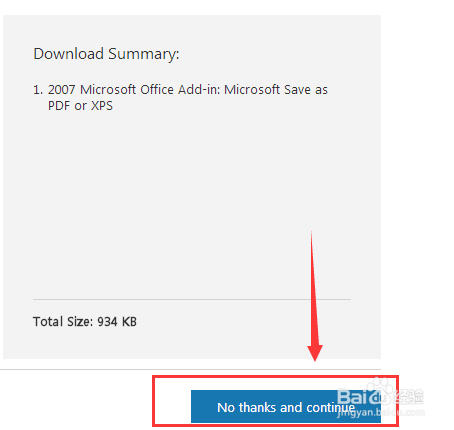Click the 934 KB size value
Screen dimensions: 454x430
tap(117, 322)
